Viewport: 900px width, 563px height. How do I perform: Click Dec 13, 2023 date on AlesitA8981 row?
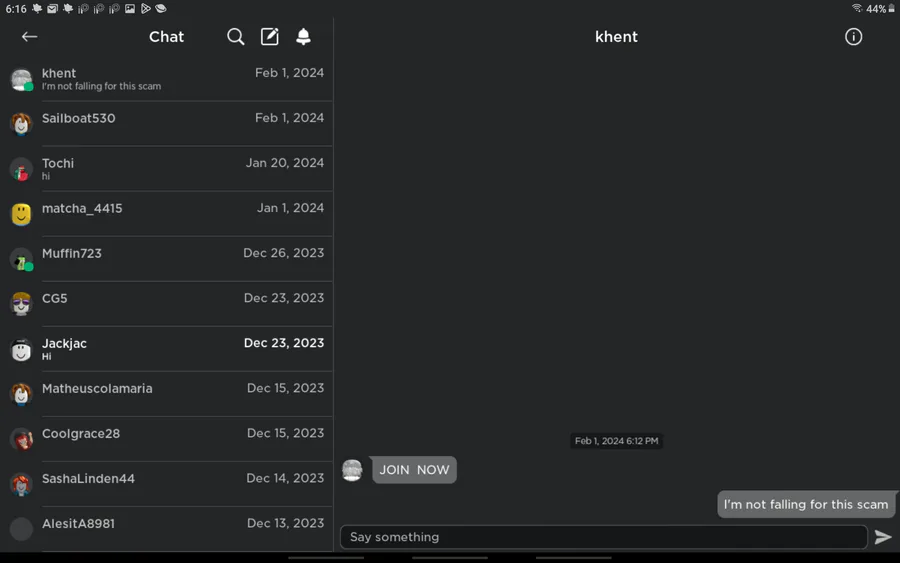tap(285, 523)
